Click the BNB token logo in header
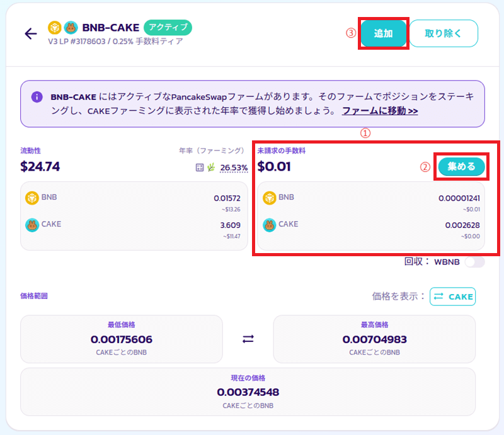Viewport: 504px width, 435px height. pyautogui.click(x=55, y=28)
